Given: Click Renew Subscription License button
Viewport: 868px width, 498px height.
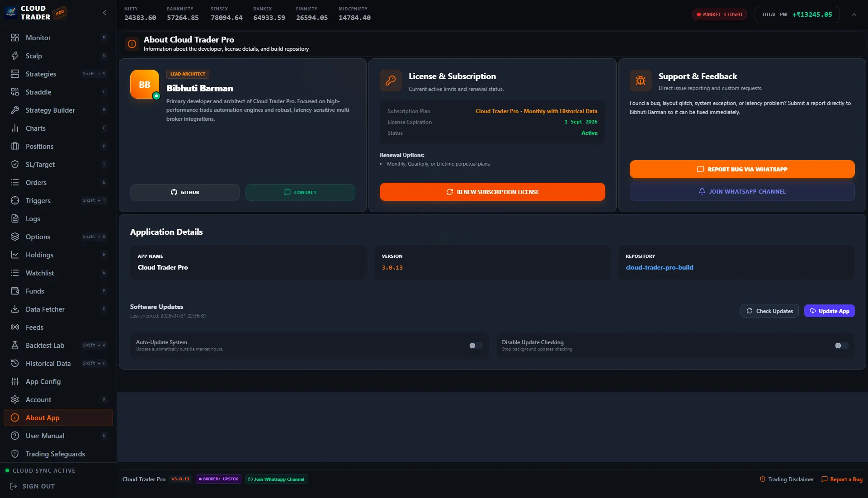Looking at the screenshot, I should [492, 192].
